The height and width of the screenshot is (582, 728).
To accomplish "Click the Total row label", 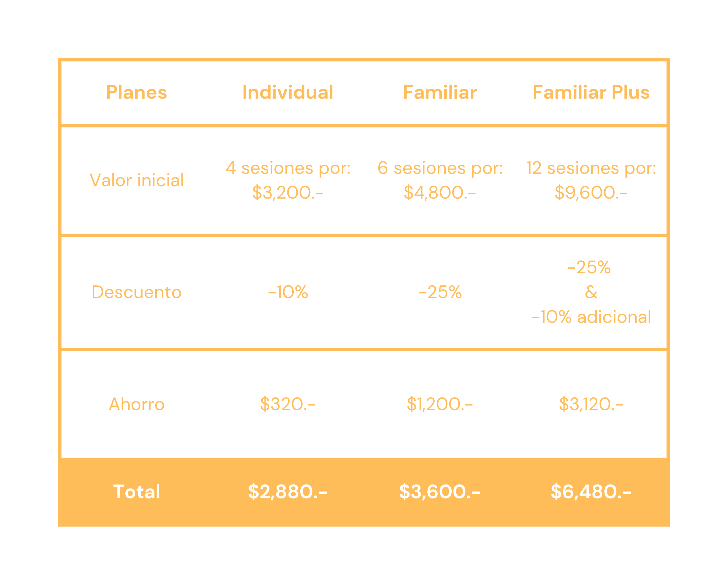I will tap(136, 491).
